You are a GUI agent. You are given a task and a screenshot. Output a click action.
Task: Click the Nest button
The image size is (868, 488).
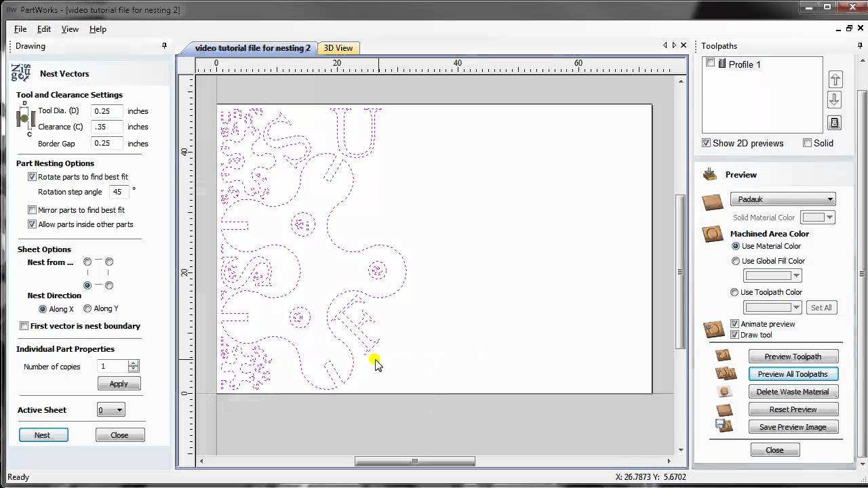(43, 435)
